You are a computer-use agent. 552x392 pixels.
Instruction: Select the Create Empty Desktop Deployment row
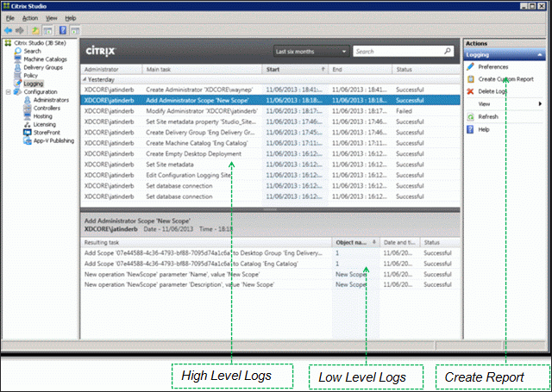[270, 153]
